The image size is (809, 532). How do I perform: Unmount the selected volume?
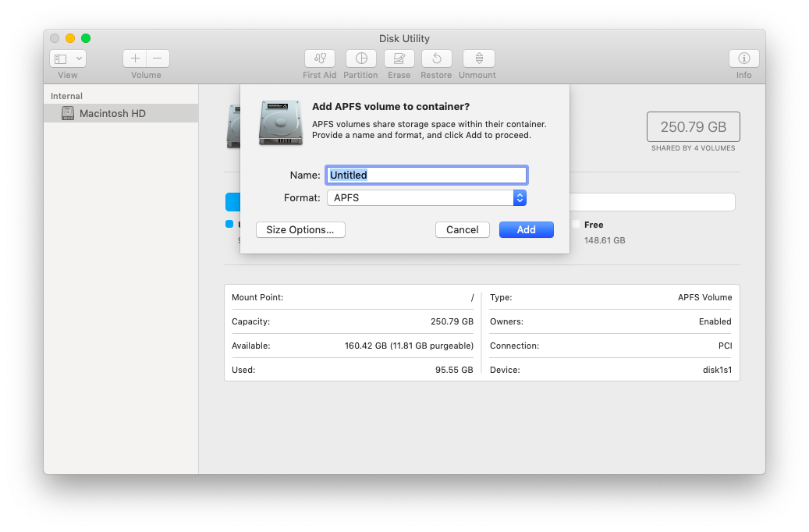pos(477,59)
